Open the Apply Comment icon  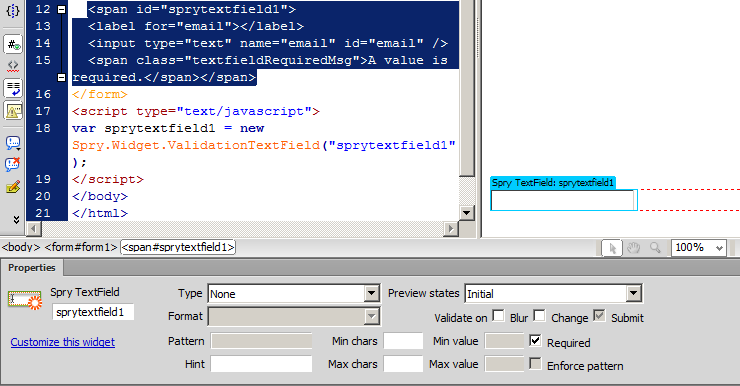click(x=13, y=143)
